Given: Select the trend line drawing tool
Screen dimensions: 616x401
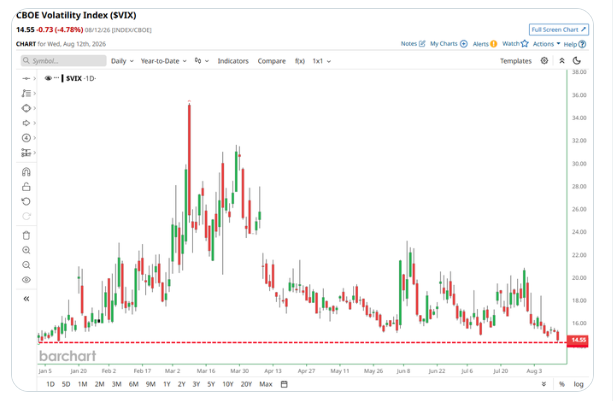Looking at the screenshot, I should [x=26, y=93].
